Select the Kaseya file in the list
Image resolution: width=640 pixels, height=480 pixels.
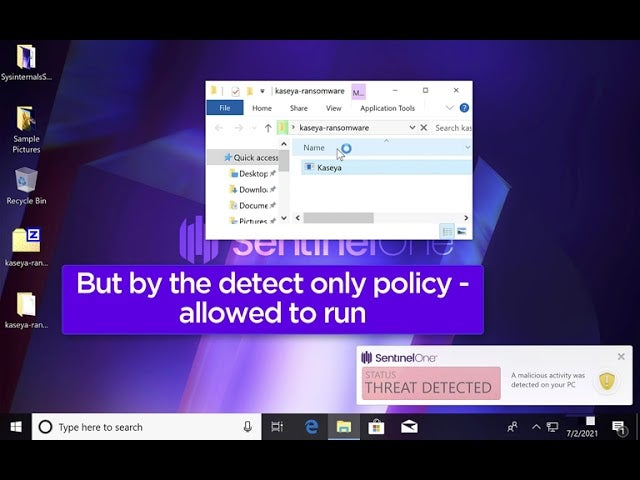[x=329, y=167]
